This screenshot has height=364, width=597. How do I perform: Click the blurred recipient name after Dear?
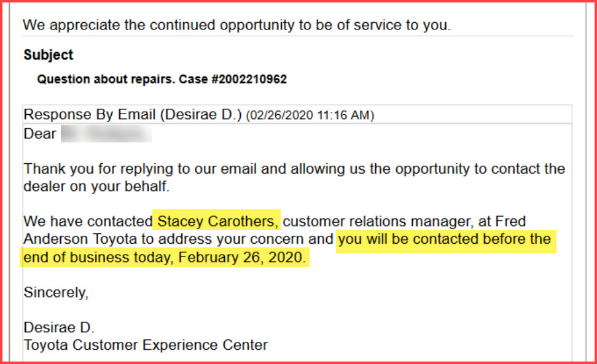106,134
